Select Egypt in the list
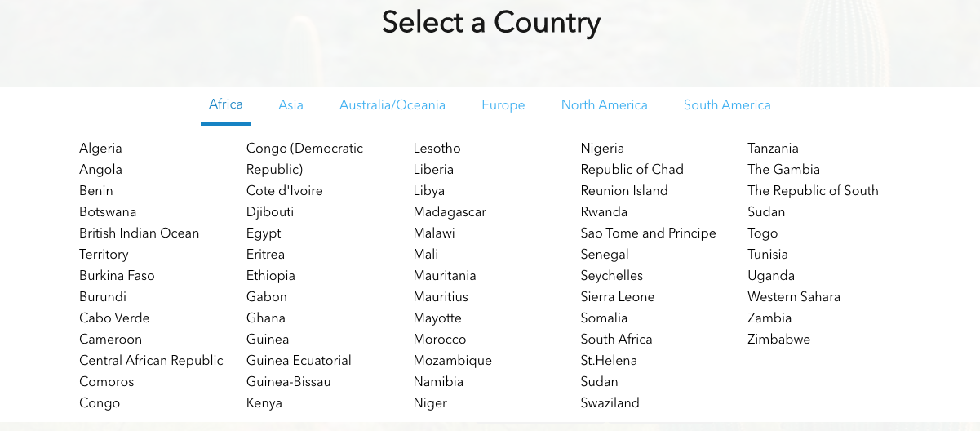This screenshot has width=980, height=431. coord(264,233)
